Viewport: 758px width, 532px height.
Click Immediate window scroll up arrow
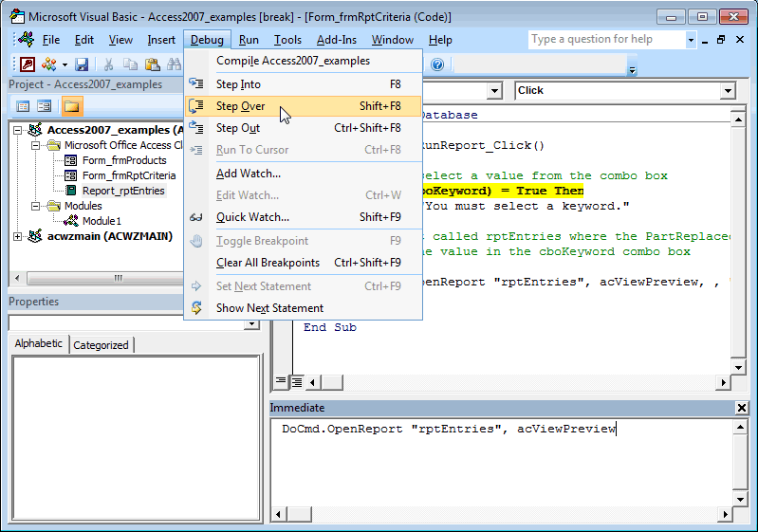(740, 427)
